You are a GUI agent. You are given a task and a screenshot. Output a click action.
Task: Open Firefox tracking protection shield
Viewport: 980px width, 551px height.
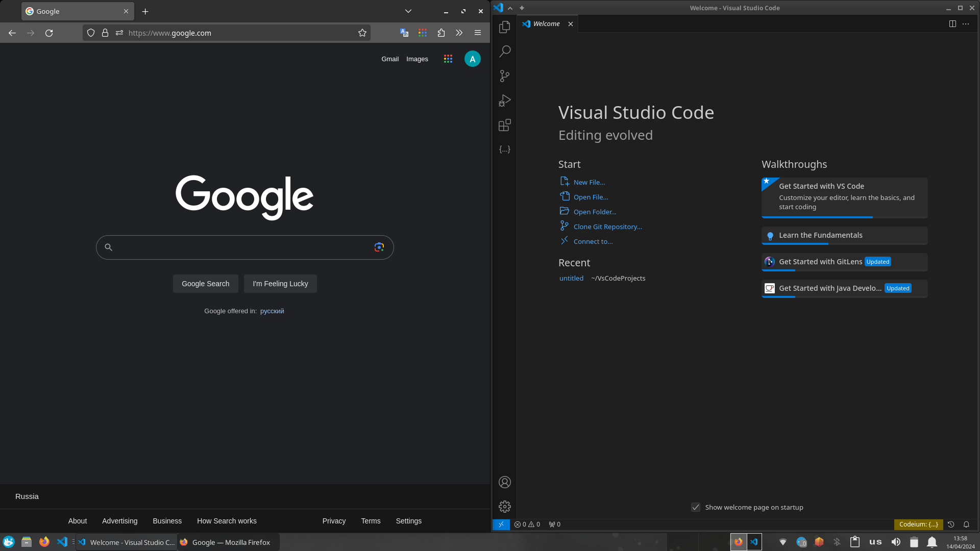(91, 33)
